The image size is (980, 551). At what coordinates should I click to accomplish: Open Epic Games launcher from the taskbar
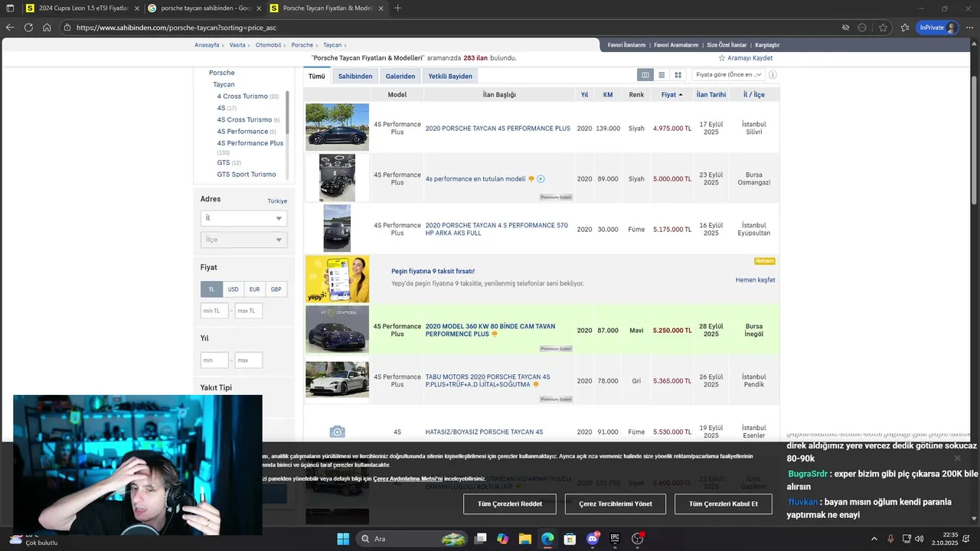615,539
